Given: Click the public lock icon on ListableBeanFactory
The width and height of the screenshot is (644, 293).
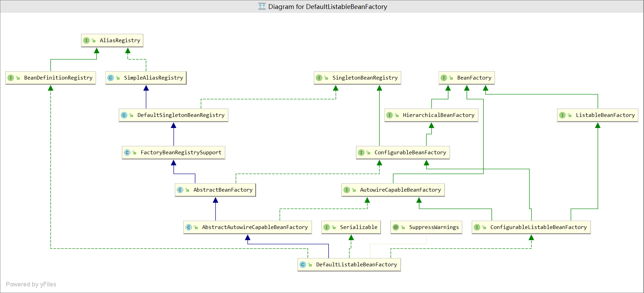Looking at the screenshot, I should pyautogui.click(x=570, y=115).
